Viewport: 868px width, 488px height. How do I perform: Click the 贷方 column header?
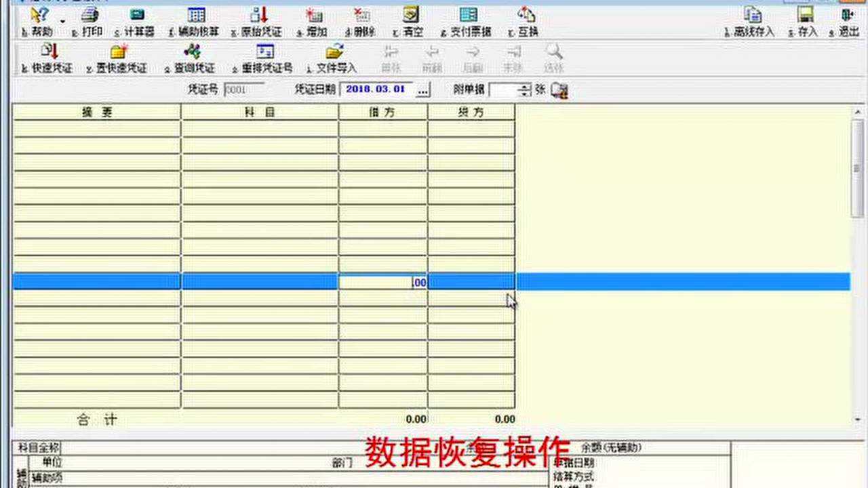(471, 113)
